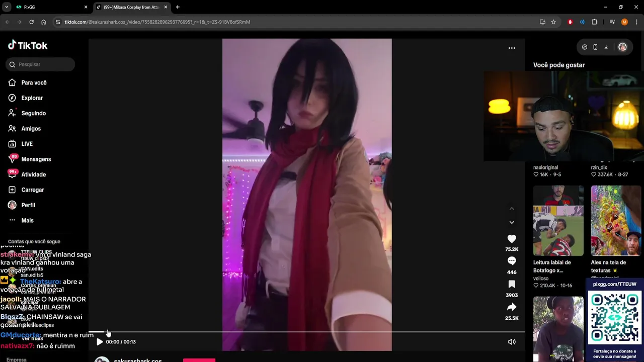This screenshot has width=644, height=362.
Task: Install app icon in address bar
Action: [x=542, y=22]
